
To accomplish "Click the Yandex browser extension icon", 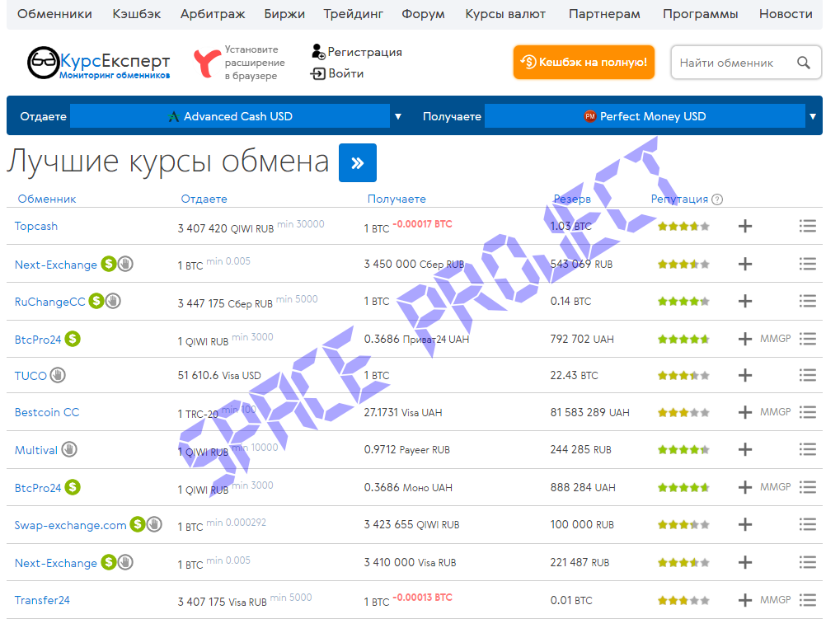I will pos(207,63).
